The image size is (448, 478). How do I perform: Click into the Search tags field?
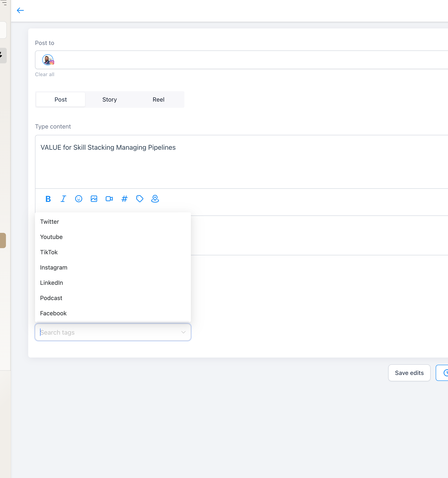point(113,332)
